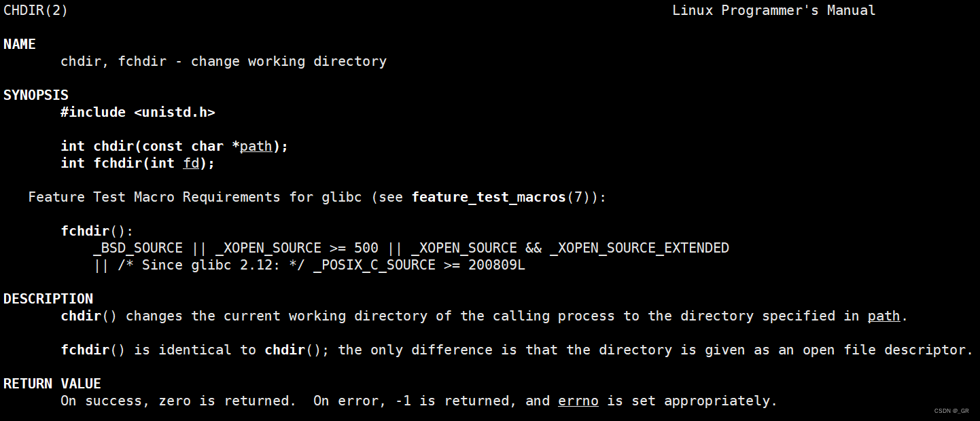Click the NAME section heading
This screenshot has height=421, width=980.
coord(20,44)
